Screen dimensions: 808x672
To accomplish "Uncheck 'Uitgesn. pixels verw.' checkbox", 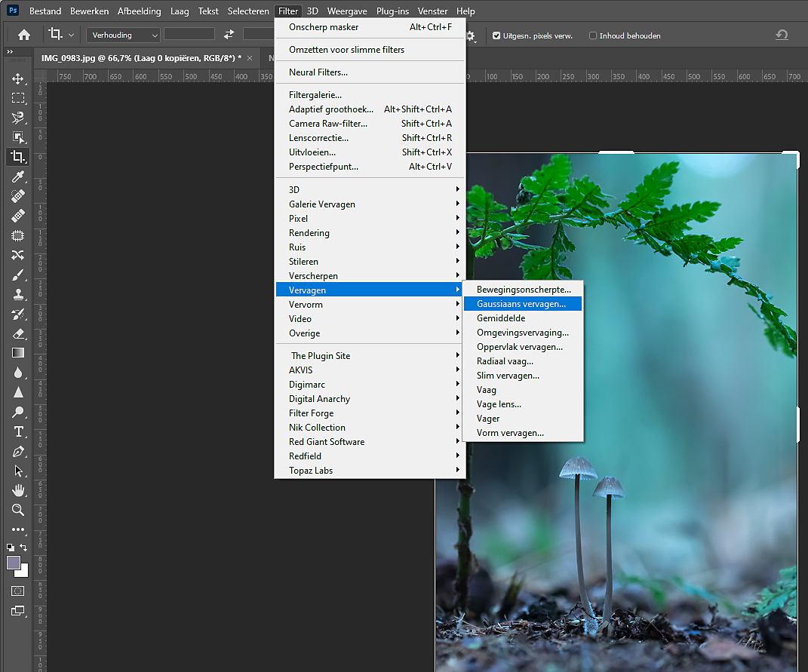I will 496,35.
